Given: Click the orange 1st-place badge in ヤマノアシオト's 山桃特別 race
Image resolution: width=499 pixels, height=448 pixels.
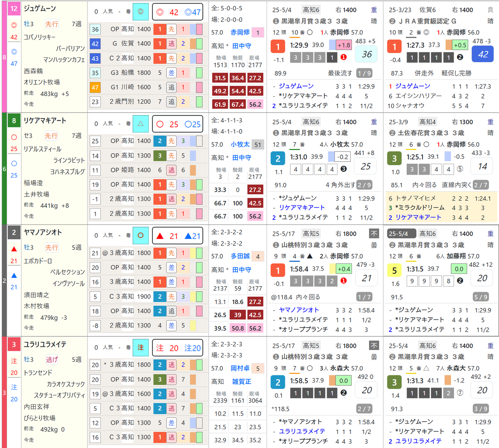Looking at the screenshot, I should click(278, 270).
